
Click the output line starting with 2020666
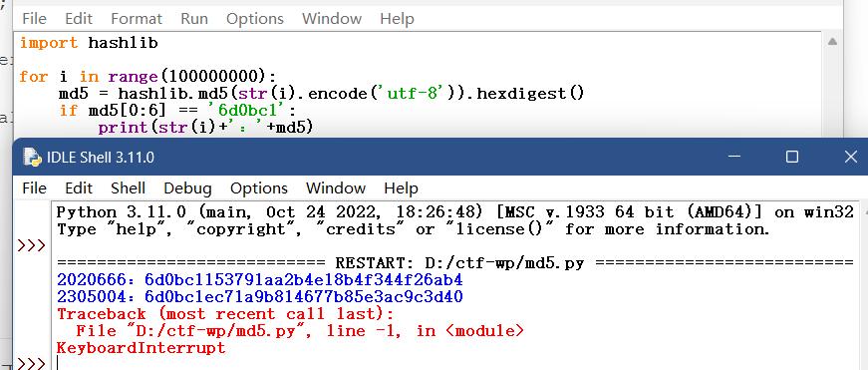click(x=260, y=279)
